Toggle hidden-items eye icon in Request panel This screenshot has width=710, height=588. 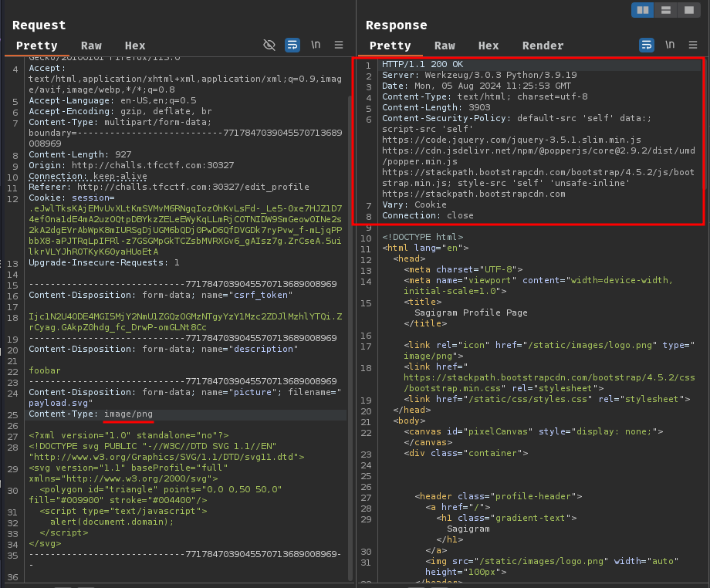(269, 45)
